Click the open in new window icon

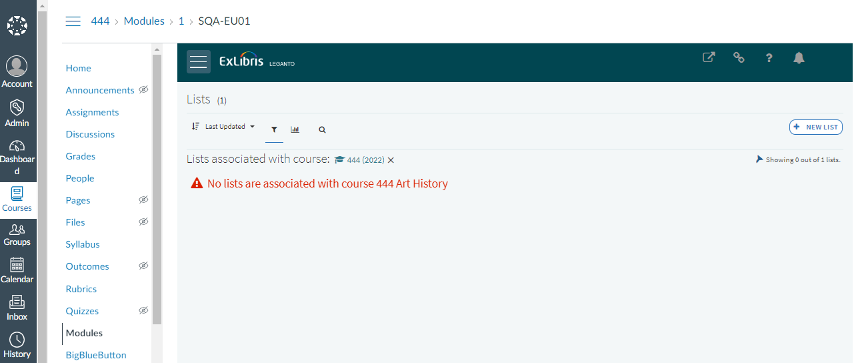point(709,57)
